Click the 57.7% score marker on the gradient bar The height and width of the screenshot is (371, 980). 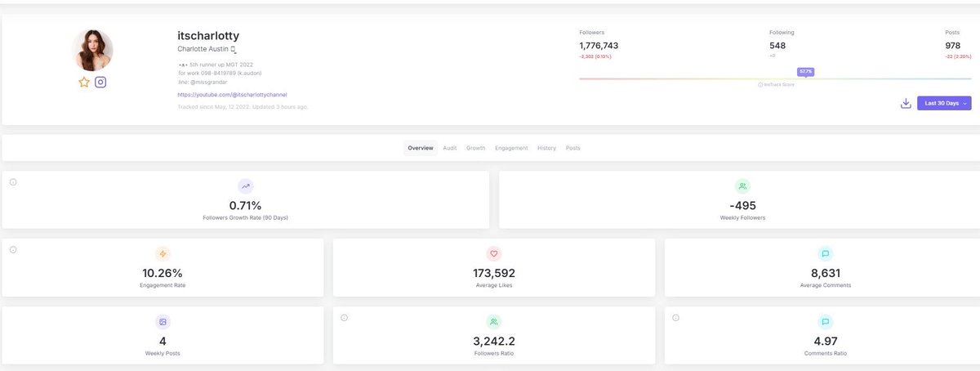pyautogui.click(x=805, y=72)
